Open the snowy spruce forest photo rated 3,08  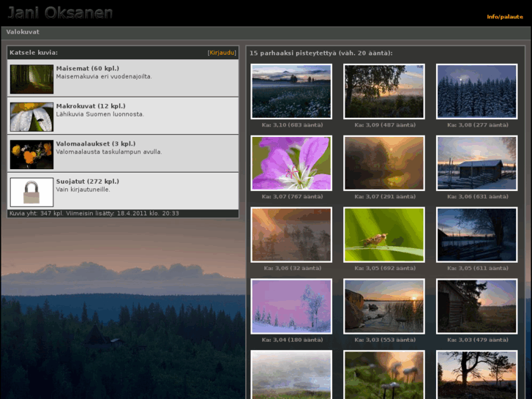[476, 92]
